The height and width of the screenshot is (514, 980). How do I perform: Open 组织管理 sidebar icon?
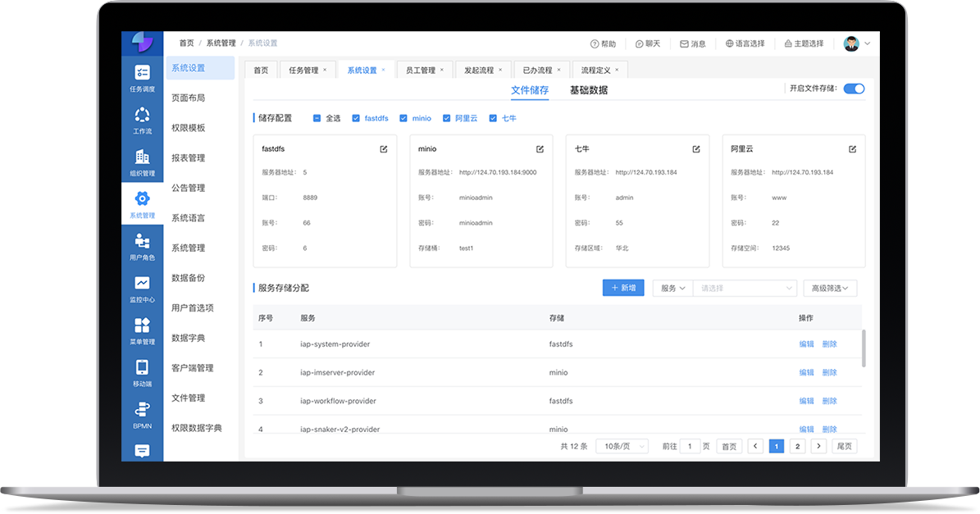pos(142,162)
